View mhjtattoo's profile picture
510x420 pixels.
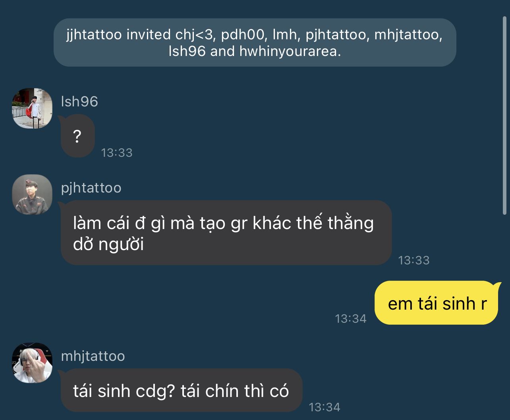pyautogui.click(x=32, y=363)
